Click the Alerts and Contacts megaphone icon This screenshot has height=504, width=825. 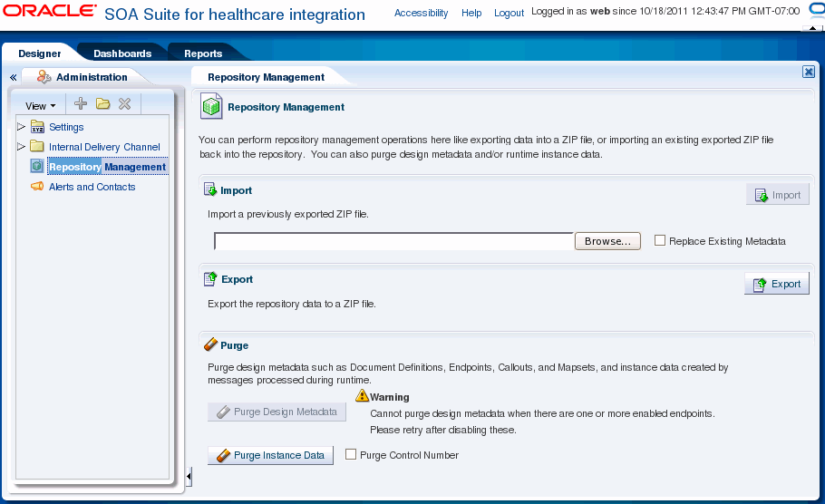click(37, 186)
